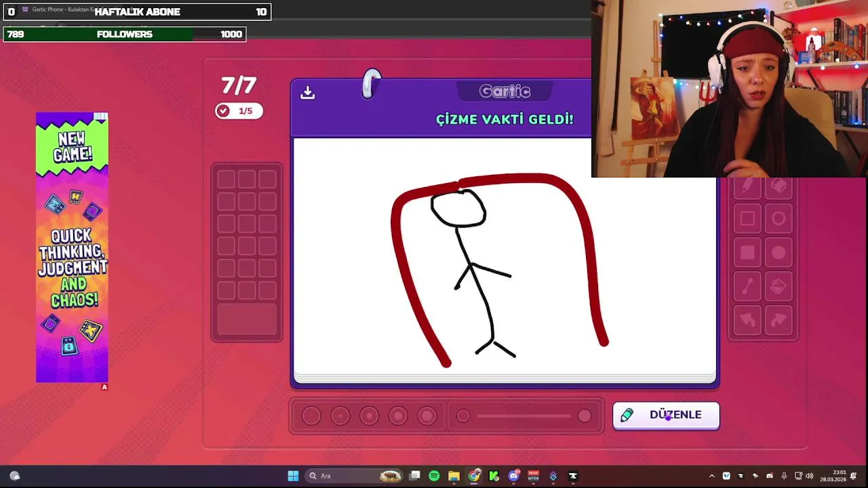This screenshot has height=488, width=868.
Task: Click the undo arrow tool
Action: click(x=747, y=320)
